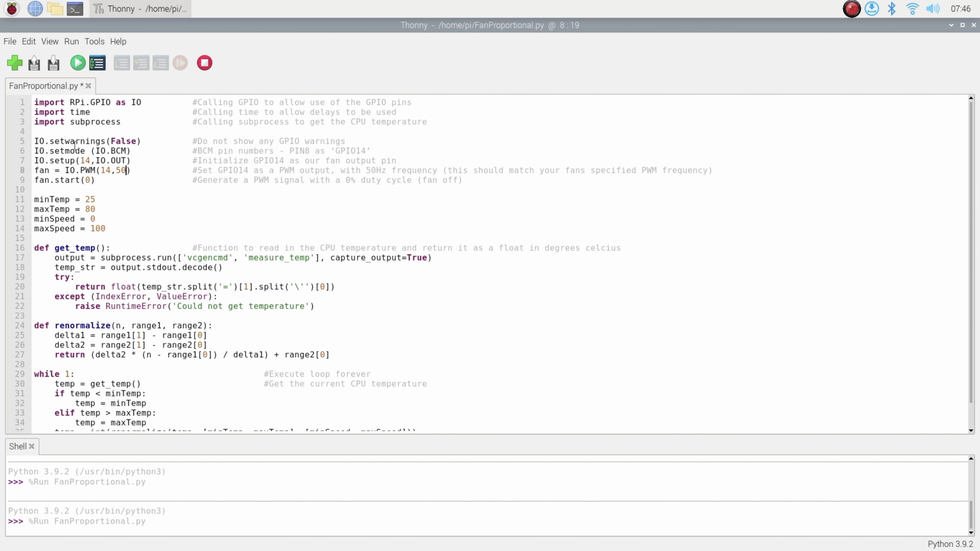Image resolution: width=980 pixels, height=551 pixels.
Task: Run the current script with green play button
Action: [x=78, y=63]
